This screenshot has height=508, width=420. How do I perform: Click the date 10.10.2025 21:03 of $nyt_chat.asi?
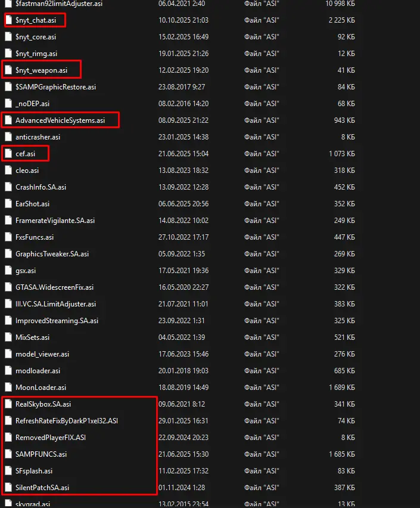tap(183, 20)
